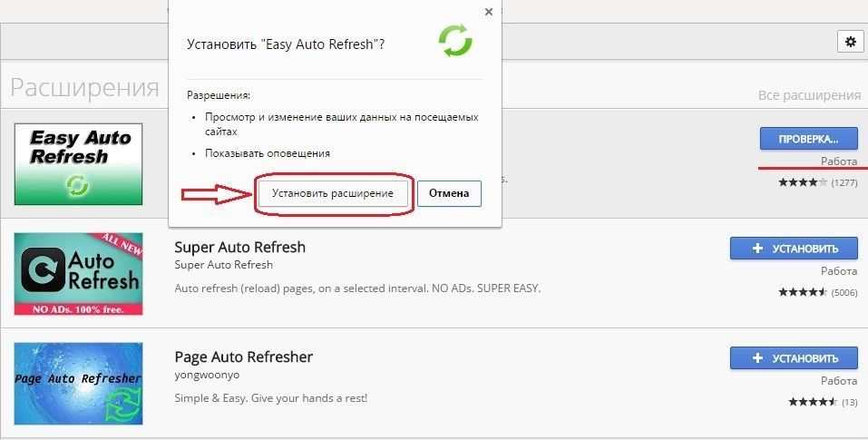Click description 'Auto refresh (reload) pages' text
This screenshot has width=868, height=440.
[x=357, y=288]
